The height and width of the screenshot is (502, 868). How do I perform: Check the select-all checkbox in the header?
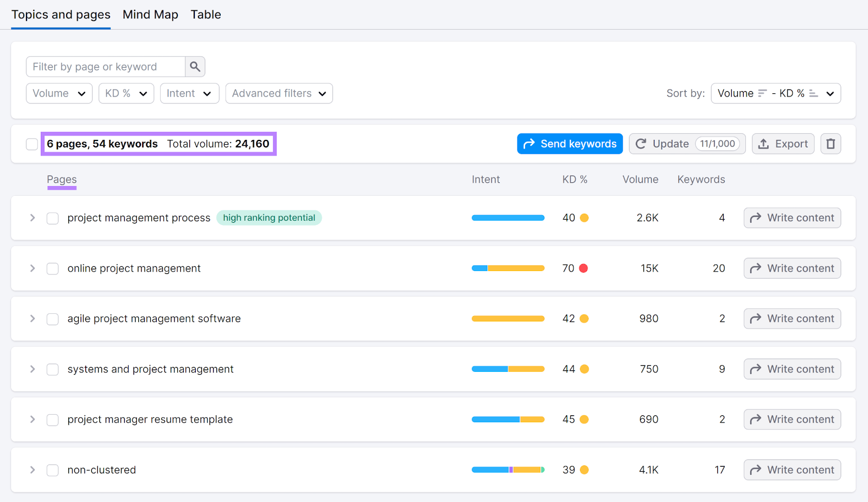pyautogui.click(x=31, y=144)
